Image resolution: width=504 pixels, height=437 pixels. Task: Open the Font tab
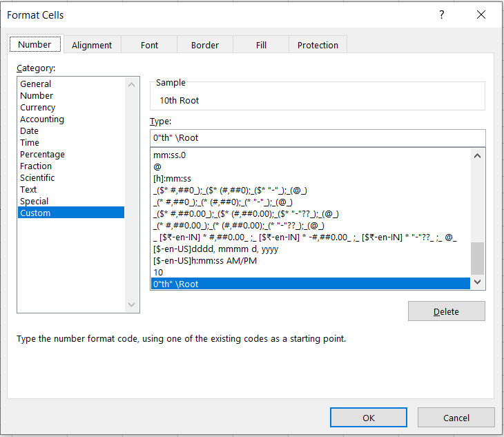tap(149, 45)
